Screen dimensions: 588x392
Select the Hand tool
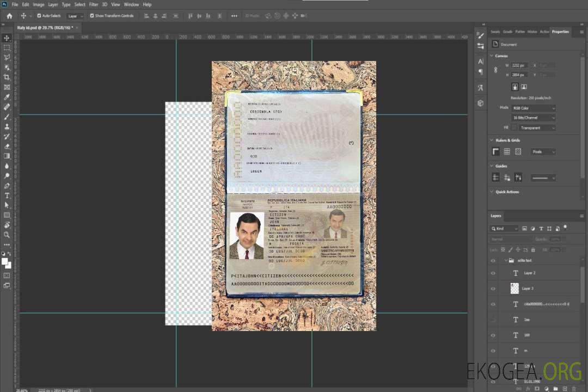[7, 225]
